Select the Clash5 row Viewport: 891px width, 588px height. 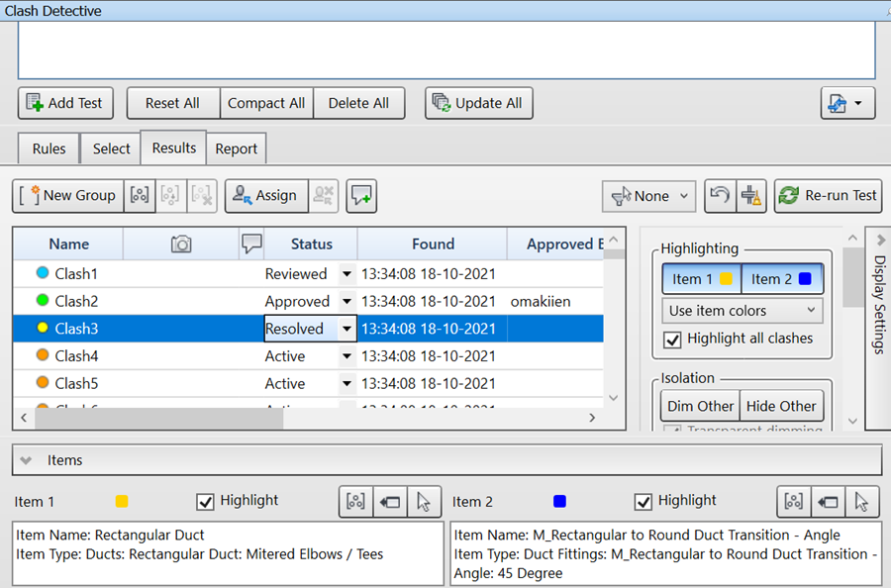coord(308,383)
